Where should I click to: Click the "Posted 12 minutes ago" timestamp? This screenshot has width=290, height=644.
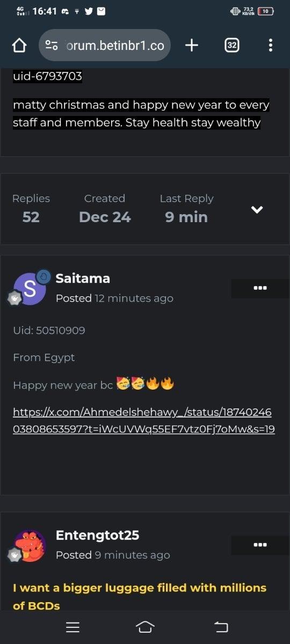click(114, 298)
